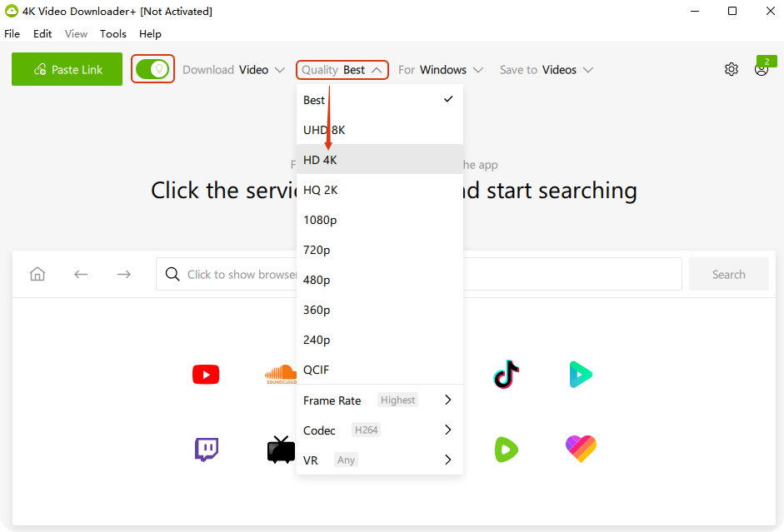The height and width of the screenshot is (532, 784).
Task: Open the Likee heart icon
Action: 581,449
